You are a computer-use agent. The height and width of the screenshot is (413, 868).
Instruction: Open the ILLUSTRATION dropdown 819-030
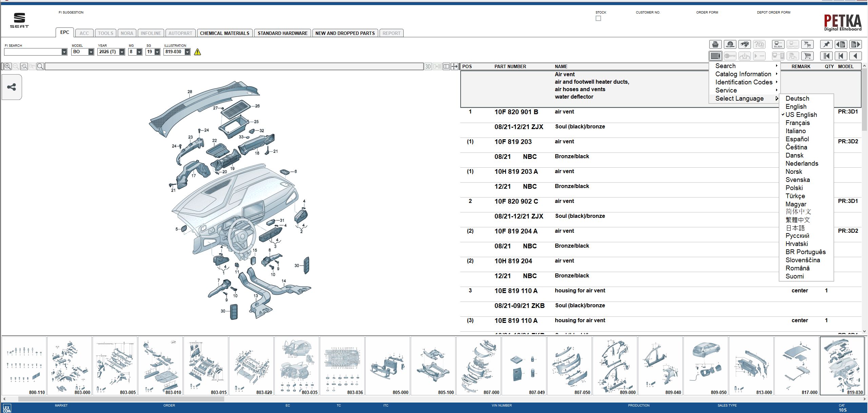click(188, 52)
